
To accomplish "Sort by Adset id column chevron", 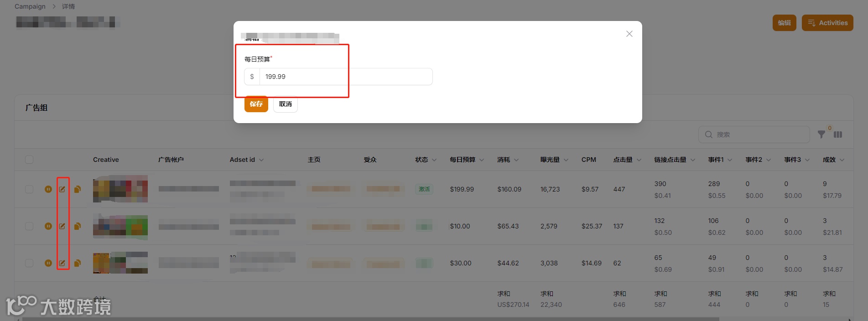I will coord(261,160).
